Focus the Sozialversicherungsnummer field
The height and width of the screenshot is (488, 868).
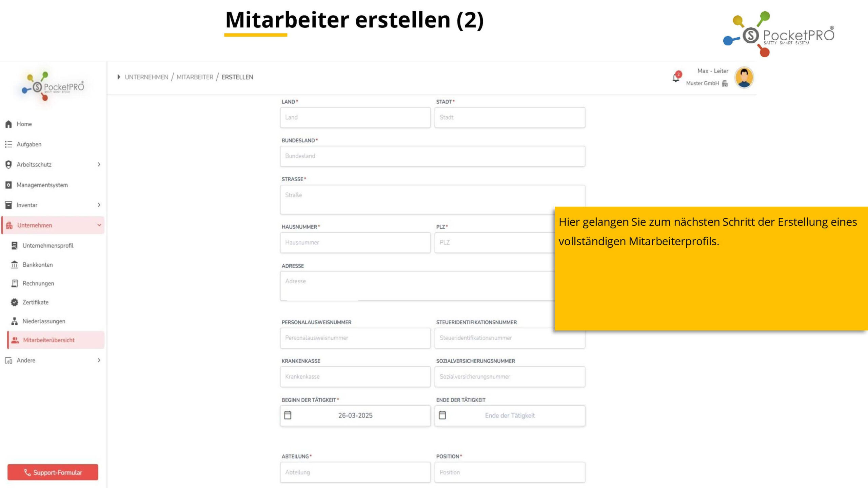pyautogui.click(x=510, y=377)
